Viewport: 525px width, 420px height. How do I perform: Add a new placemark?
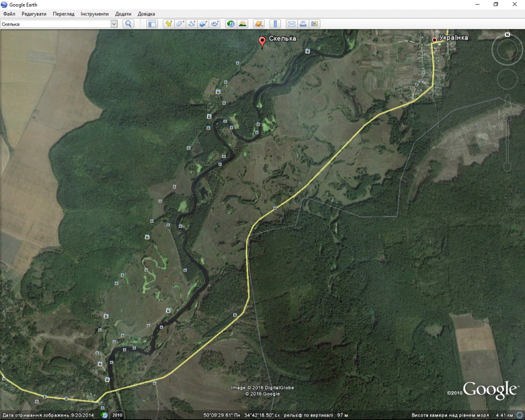point(168,24)
